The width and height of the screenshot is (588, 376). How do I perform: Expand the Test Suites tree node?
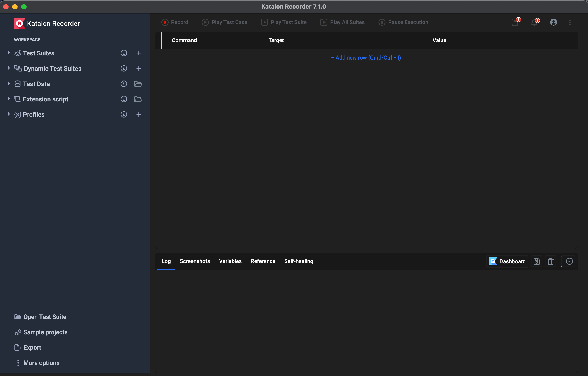coord(9,53)
